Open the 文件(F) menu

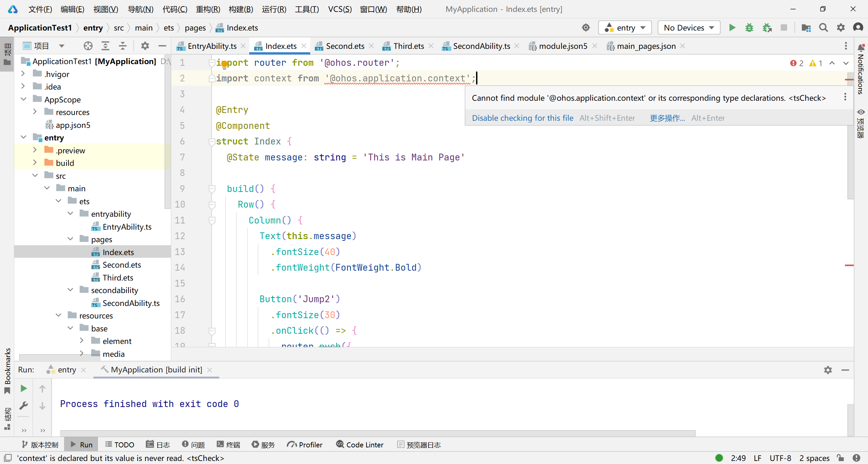(40, 9)
